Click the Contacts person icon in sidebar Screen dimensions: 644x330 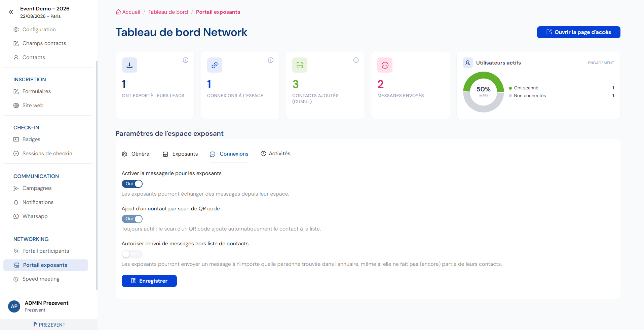[x=16, y=57]
